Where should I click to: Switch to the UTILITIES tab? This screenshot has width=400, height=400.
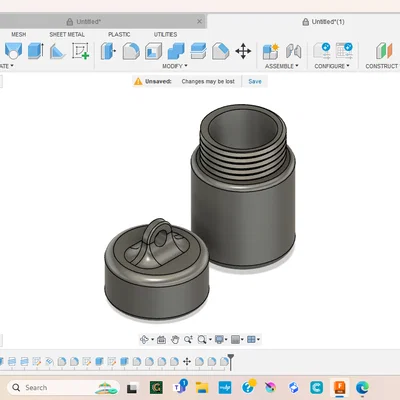(165, 34)
